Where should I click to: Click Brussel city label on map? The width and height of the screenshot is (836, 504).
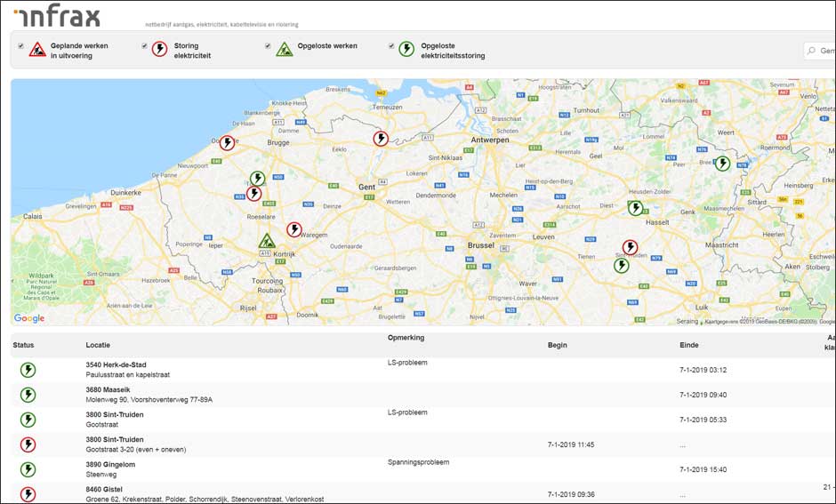tap(481, 245)
